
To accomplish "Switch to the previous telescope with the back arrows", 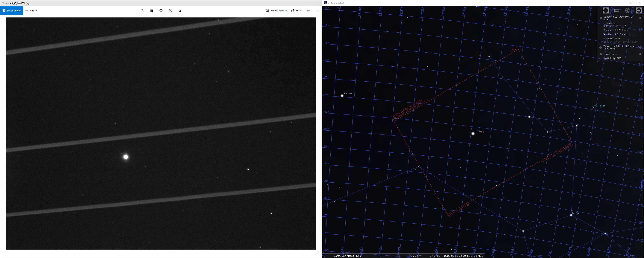I will coord(601,48).
